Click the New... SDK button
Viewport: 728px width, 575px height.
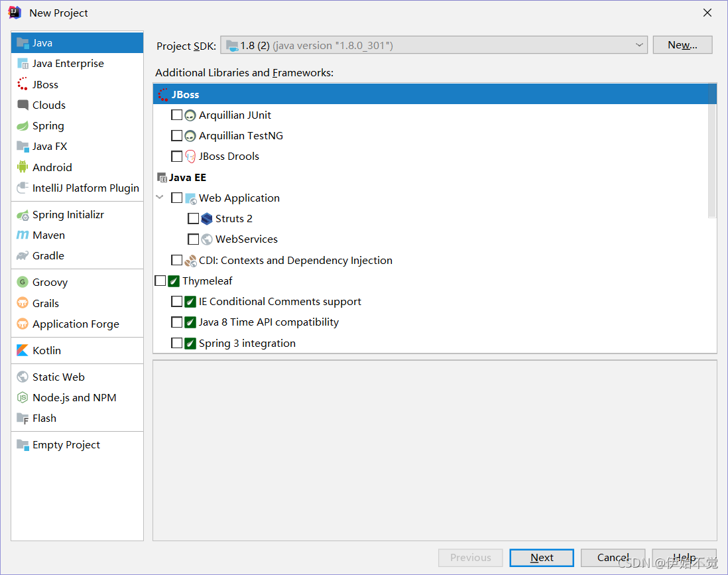pos(682,45)
